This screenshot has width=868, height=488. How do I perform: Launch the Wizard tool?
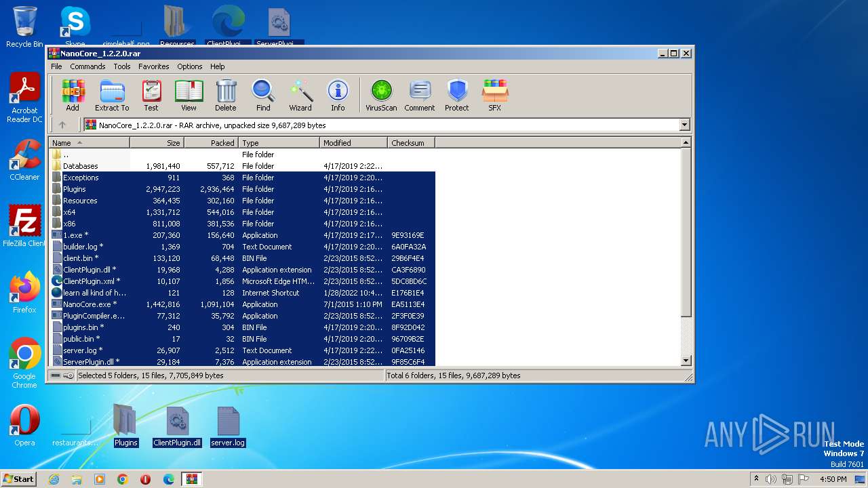300,95
